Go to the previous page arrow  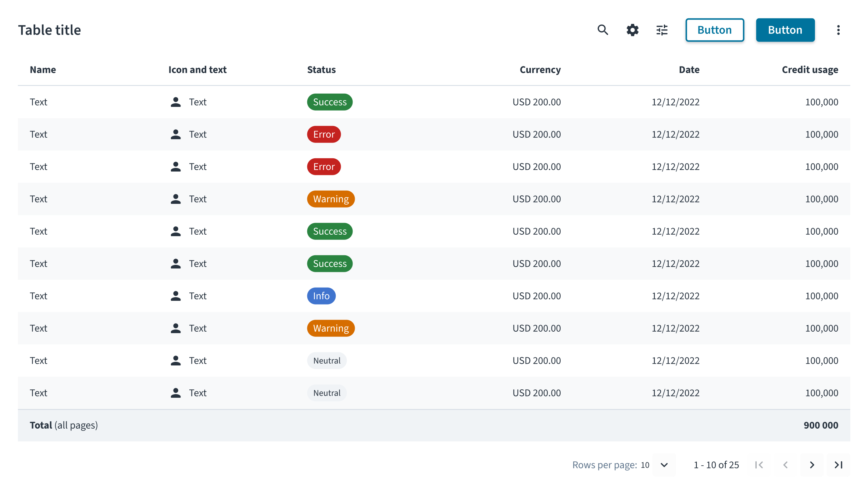785,465
